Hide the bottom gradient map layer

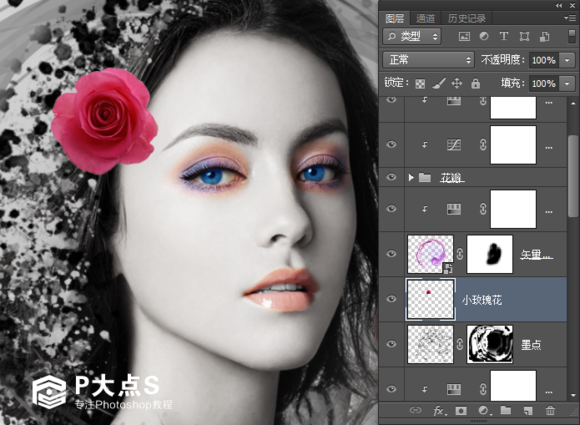coord(391,389)
